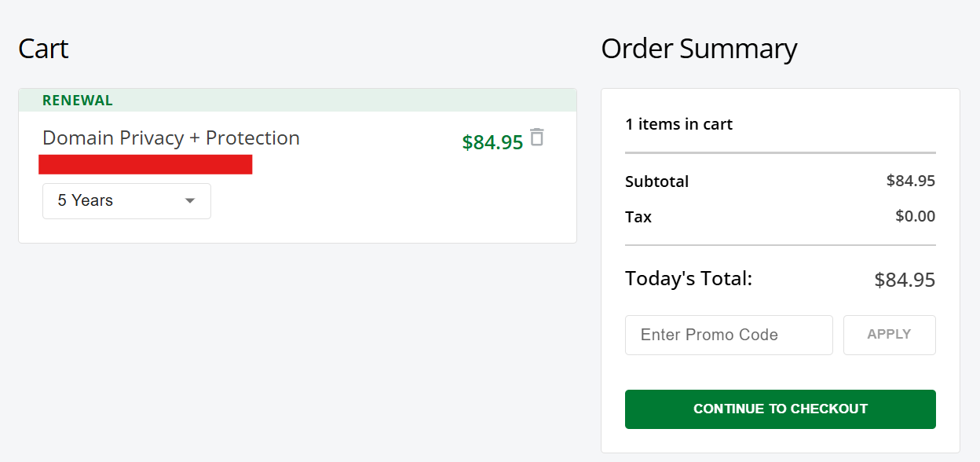
Task: Click the empty area of the cart item card
Action: 377,204
